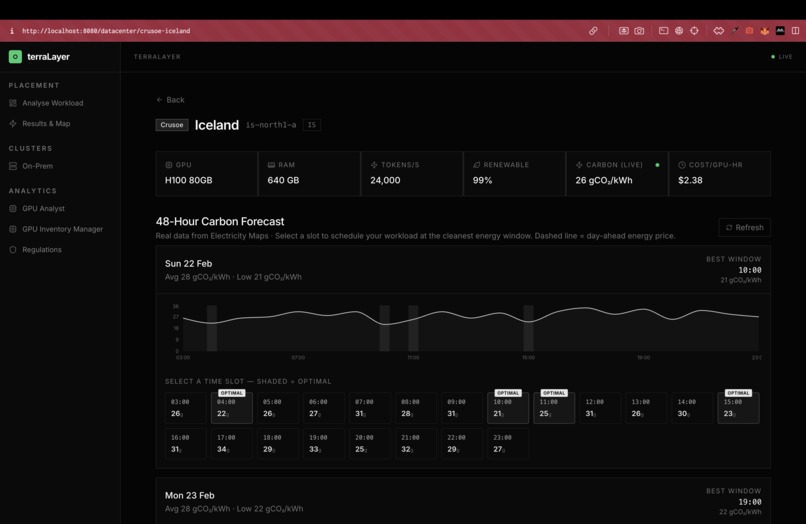
Task: Click the Back link
Action: point(170,100)
